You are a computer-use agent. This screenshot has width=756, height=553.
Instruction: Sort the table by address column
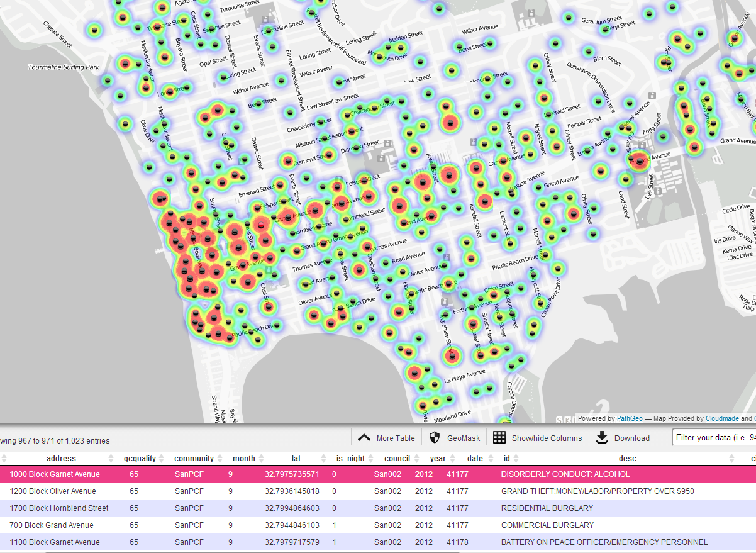point(61,459)
